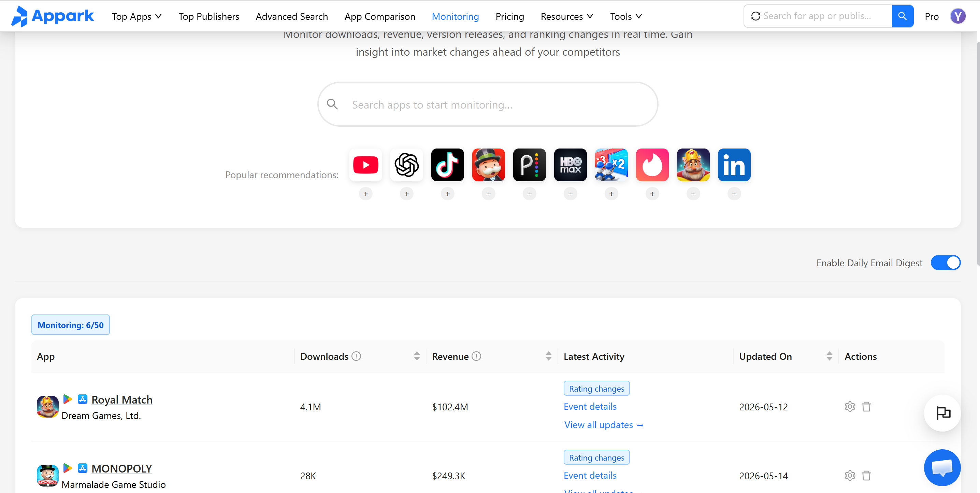The image size is (980, 493).
Task: Click plus button under TikTok icon
Action: coord(447,194)
